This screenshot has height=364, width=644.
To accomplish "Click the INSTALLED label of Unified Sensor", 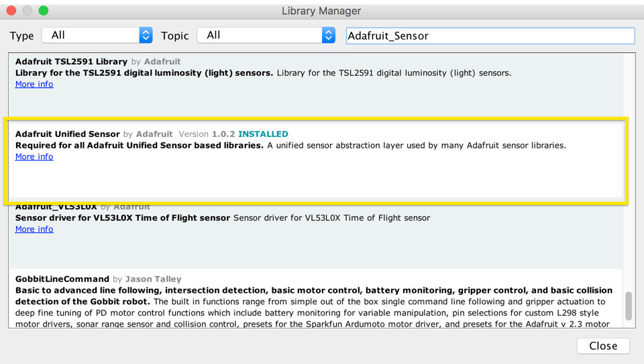I will pos(263,134).
